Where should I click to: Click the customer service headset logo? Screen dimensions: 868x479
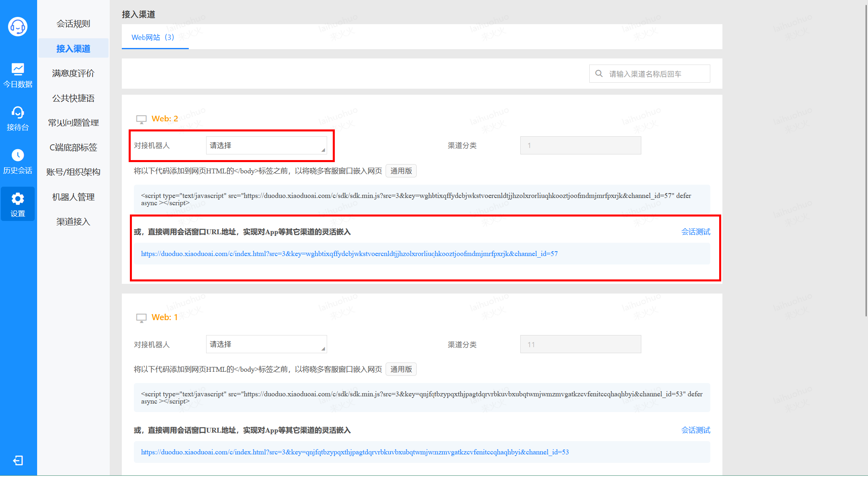18,27
